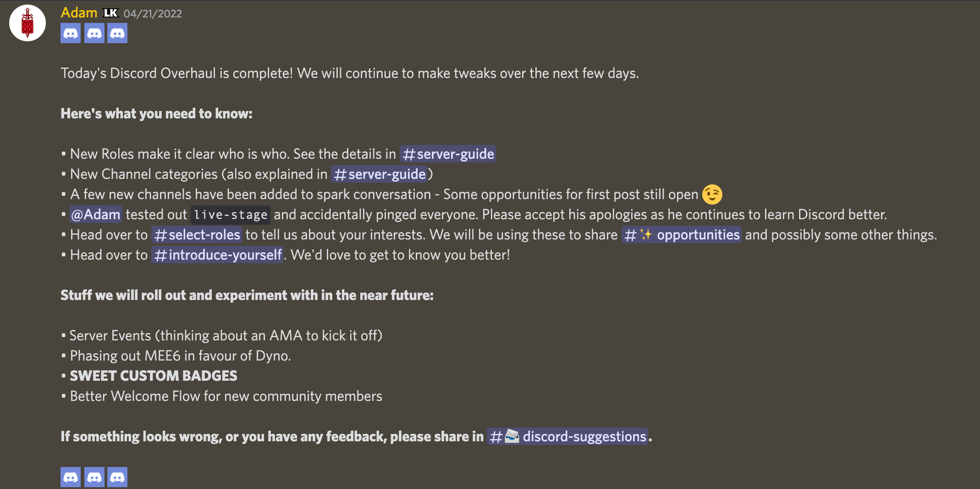Click the second Discord emoji at top of message
Viewport: 980px width, 489px height.
tap(94, 33)
